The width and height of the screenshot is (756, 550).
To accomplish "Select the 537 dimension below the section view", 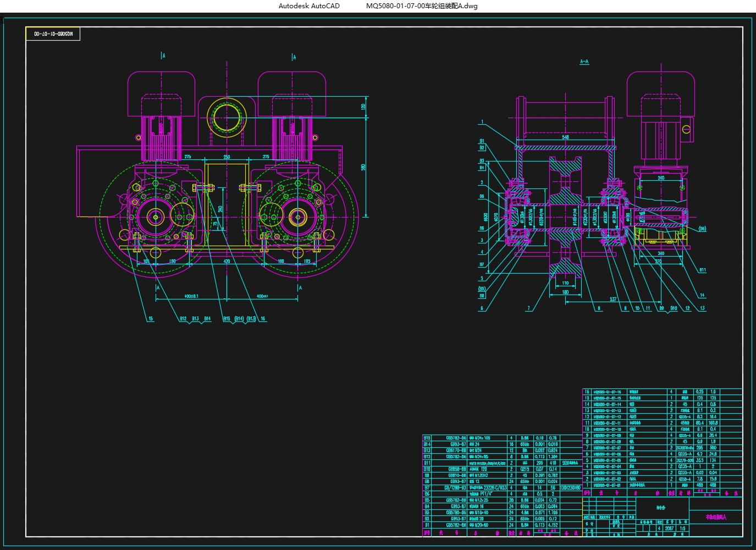I will [x=613, y=299].
